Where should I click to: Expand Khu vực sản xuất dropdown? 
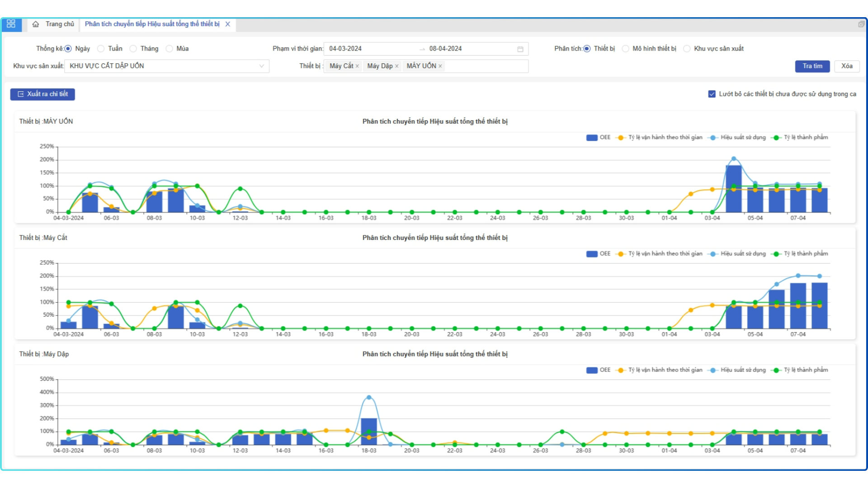(167, 66)
